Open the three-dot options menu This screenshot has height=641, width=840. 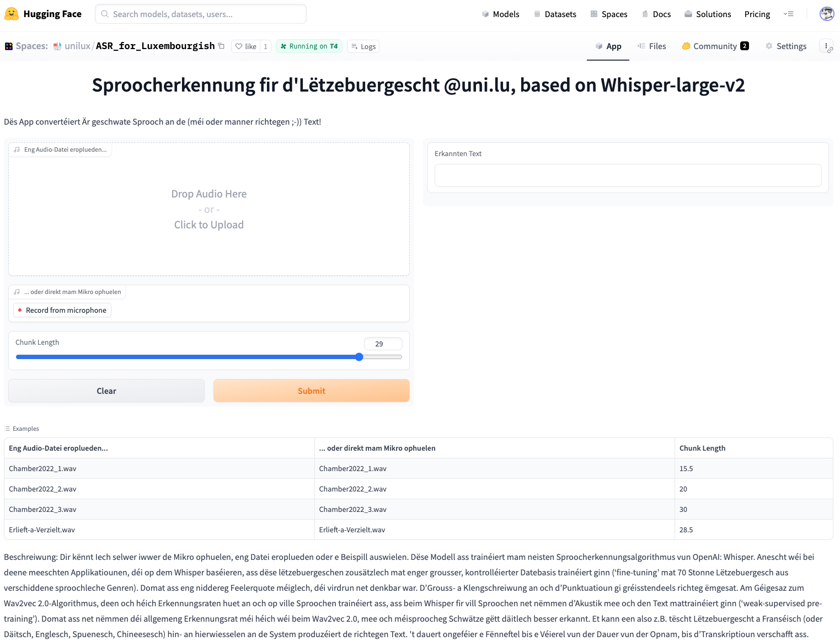(x=826, y=46)
